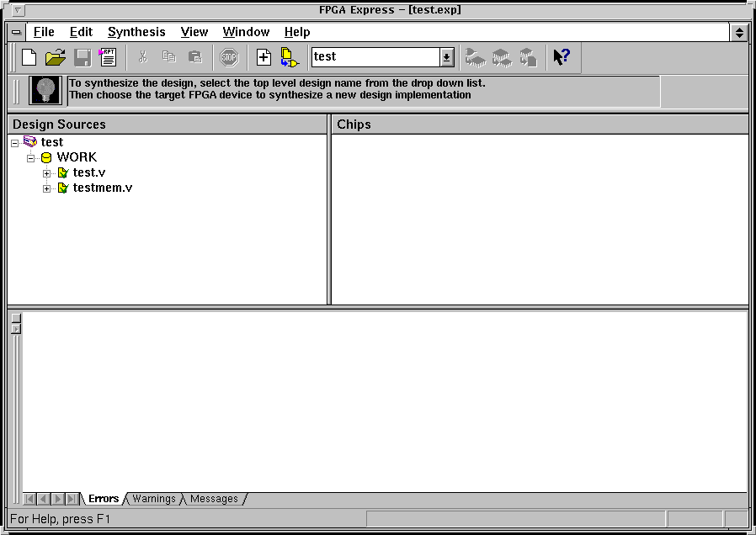
Task: Open the File menu
Action: (44, 32)
